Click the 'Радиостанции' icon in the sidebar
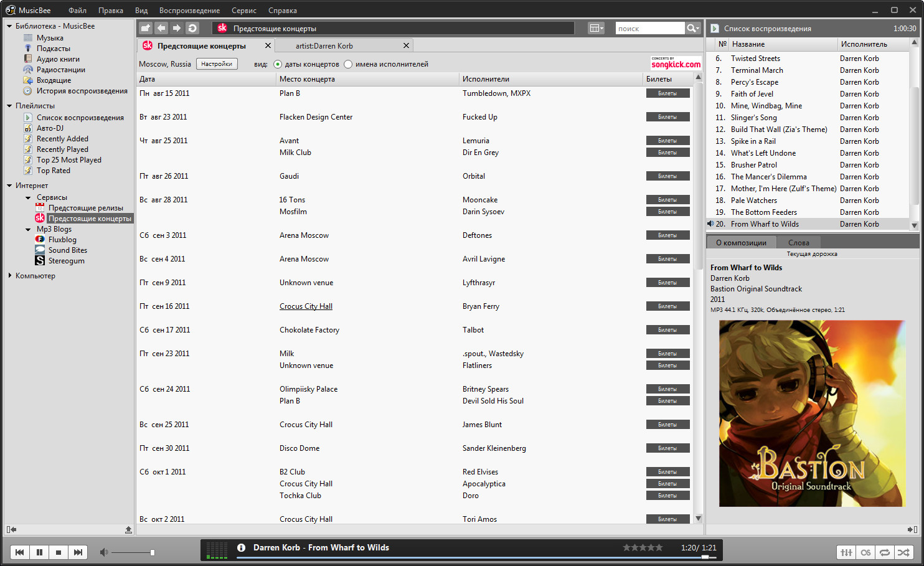 pyautogui.click(x=28, y=70)
